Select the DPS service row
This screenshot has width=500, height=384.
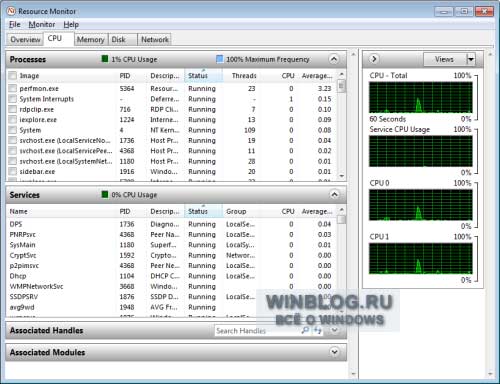171,224
